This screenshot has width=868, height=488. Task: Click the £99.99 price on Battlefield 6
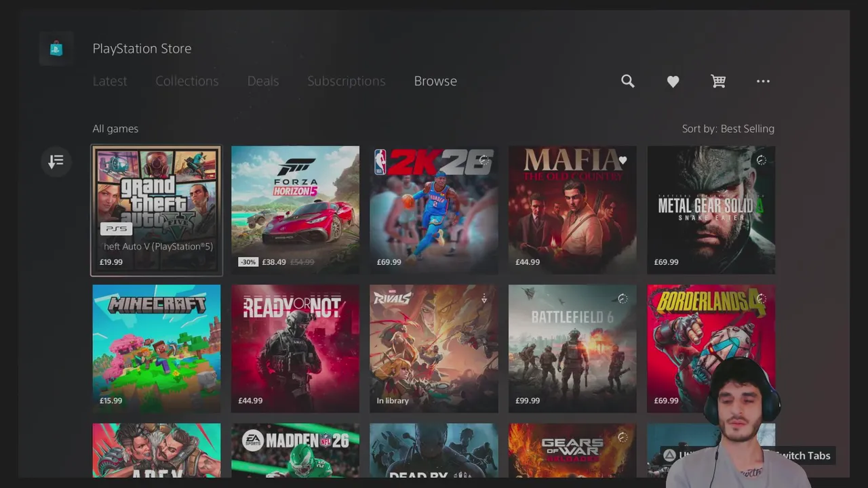pyautogui.click(x=528, y=401)
